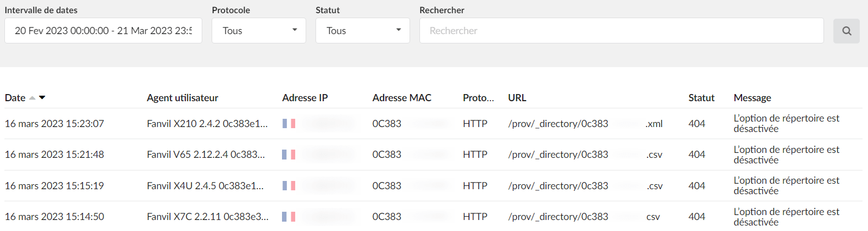The image size is (868, 231).
Task: Open the Protocole dropdown set to Tous
Action: point(259,31)
